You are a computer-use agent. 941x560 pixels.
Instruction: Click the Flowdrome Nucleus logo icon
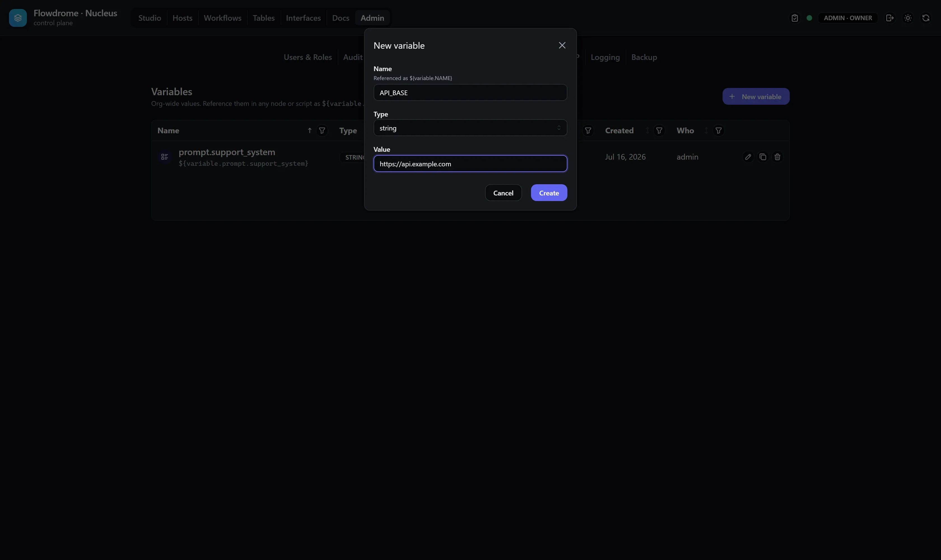(18, 18)
